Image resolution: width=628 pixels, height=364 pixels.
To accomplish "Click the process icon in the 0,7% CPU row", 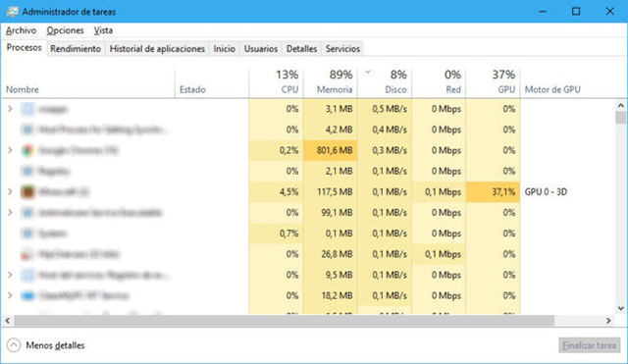I will (27, 234).
